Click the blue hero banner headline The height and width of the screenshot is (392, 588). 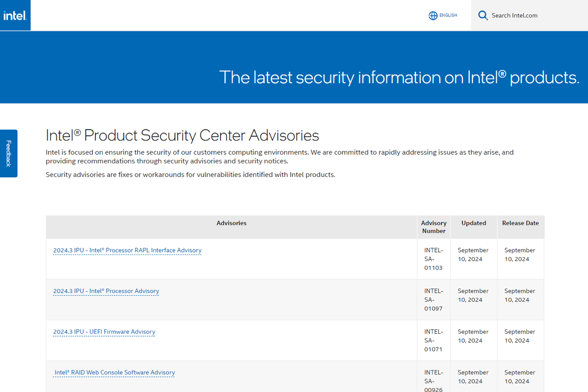pyautogui.click(x=399, y=77)
